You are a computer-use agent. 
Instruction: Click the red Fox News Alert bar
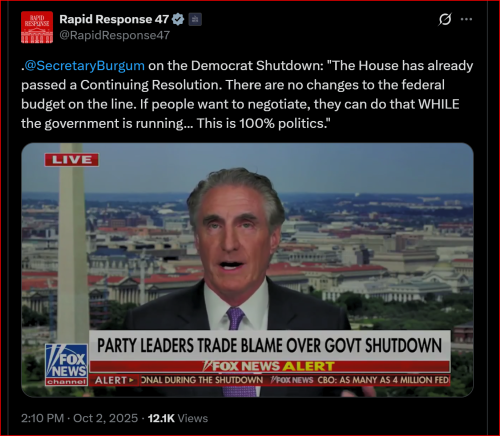tap(270, 366)
